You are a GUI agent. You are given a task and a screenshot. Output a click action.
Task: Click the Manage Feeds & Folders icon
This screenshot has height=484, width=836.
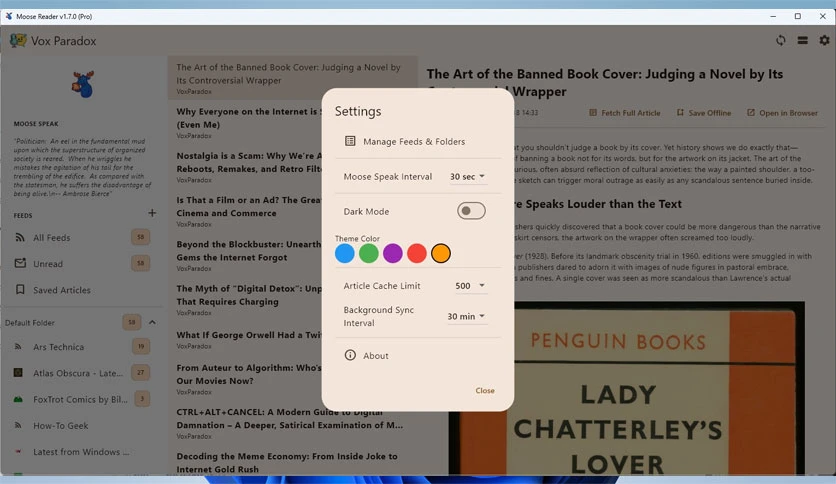pyautogui.click(x=350, y=141)
